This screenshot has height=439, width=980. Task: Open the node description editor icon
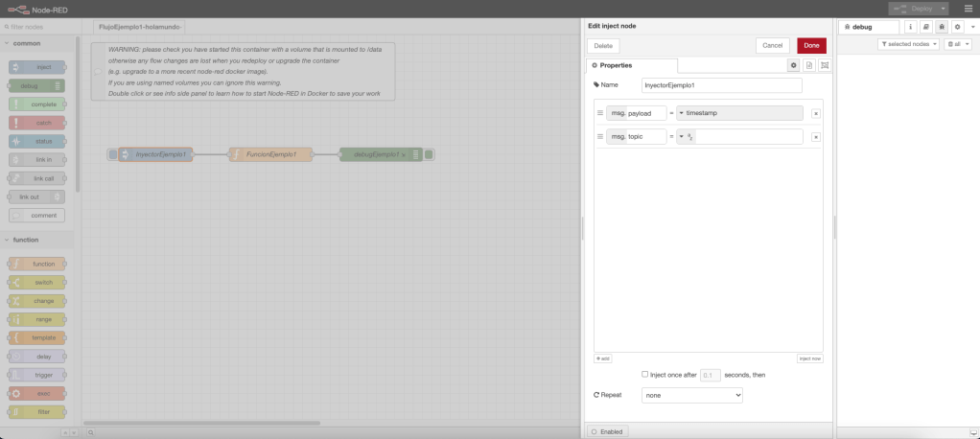point(809,65)
